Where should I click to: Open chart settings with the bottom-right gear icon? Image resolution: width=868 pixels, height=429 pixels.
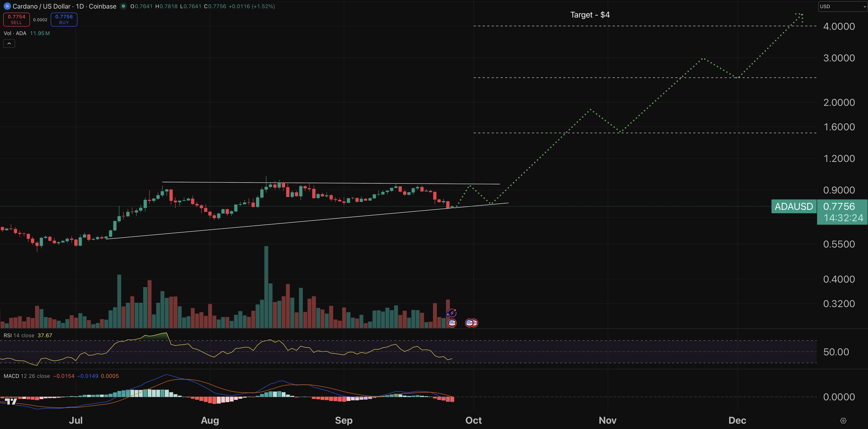[x=844, y=420]
